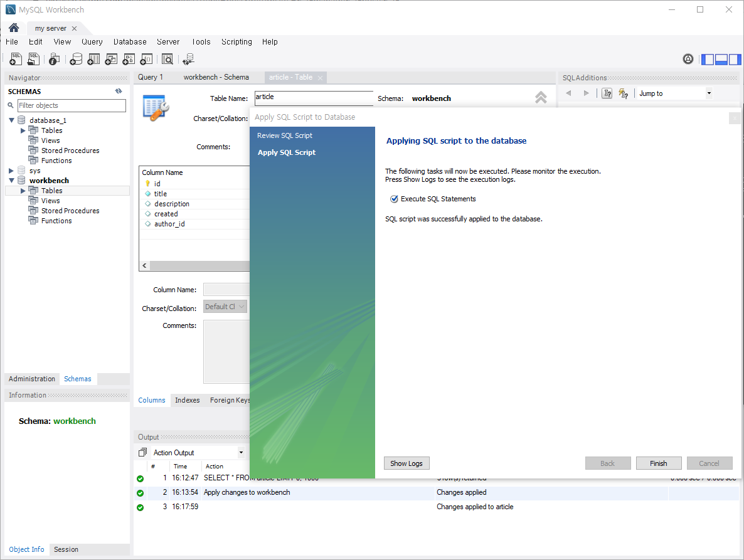Select the description column row

(194, 204)
